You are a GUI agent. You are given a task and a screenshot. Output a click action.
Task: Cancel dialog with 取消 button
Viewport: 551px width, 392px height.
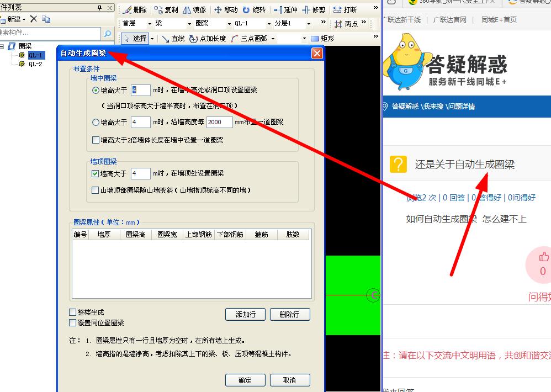click(290, 380)
